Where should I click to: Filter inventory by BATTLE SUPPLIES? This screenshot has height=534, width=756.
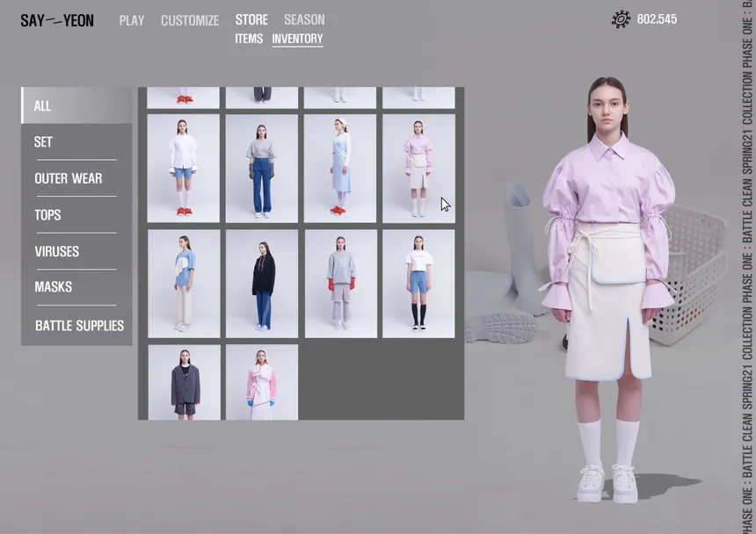point(76,326)
